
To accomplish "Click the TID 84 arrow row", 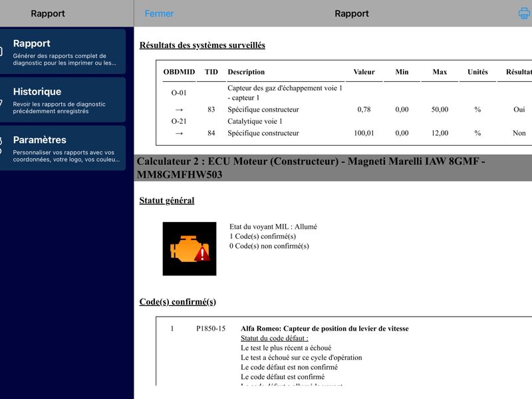I will point(344,133).
